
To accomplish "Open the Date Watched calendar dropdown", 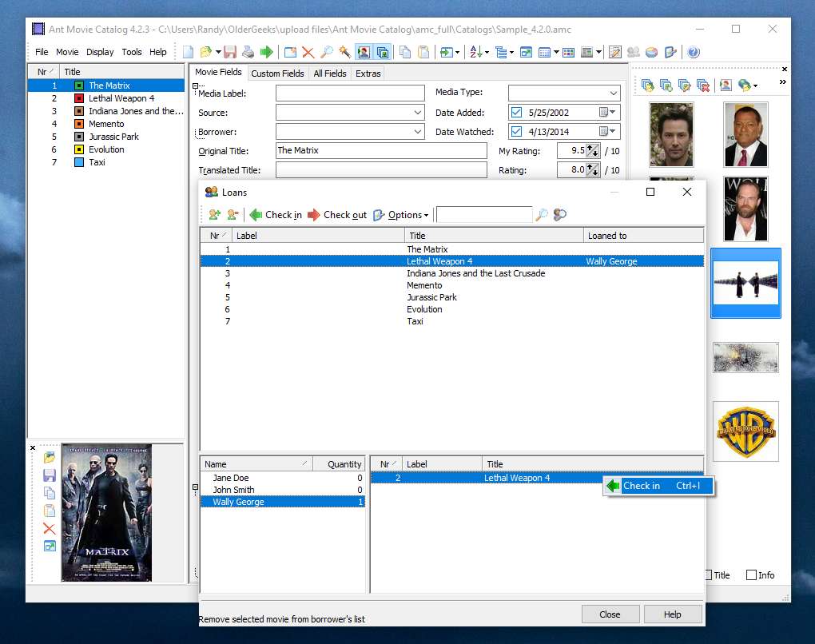I will [x=607, y=132].
